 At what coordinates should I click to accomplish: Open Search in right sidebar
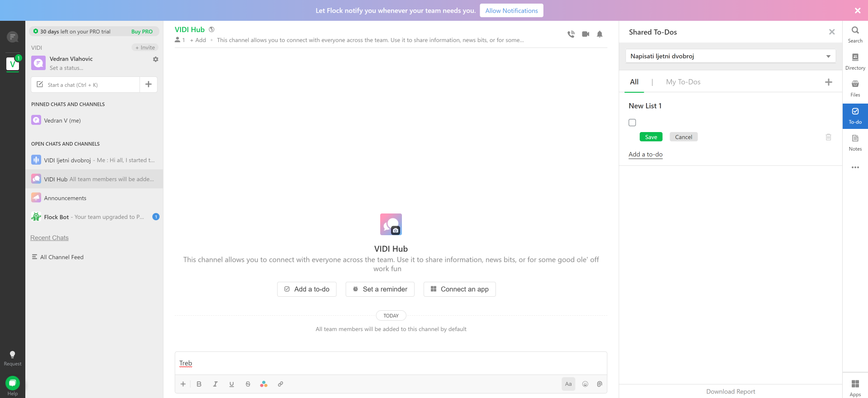855,34
